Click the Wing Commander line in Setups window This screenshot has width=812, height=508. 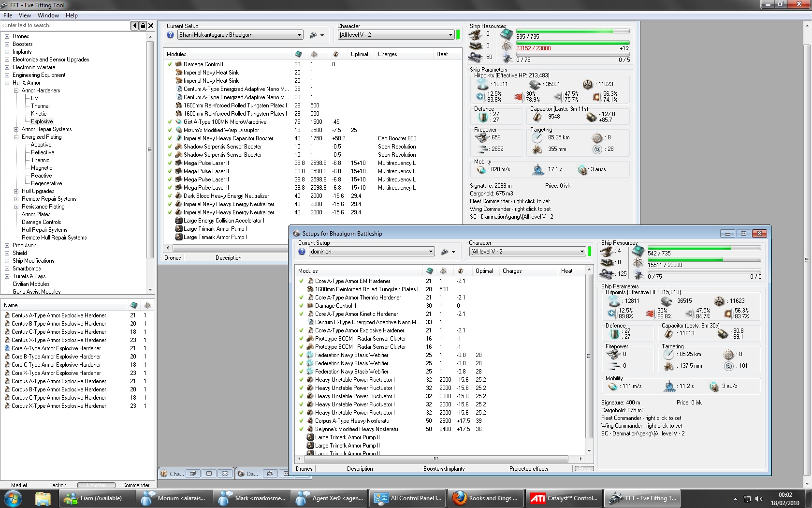(x=642, y=426)
